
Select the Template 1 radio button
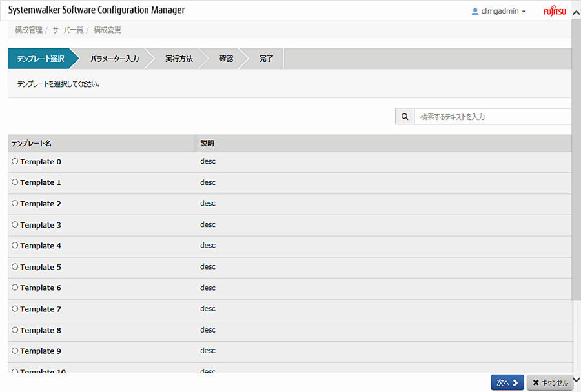pyautogui.click(x=15, y=182)
